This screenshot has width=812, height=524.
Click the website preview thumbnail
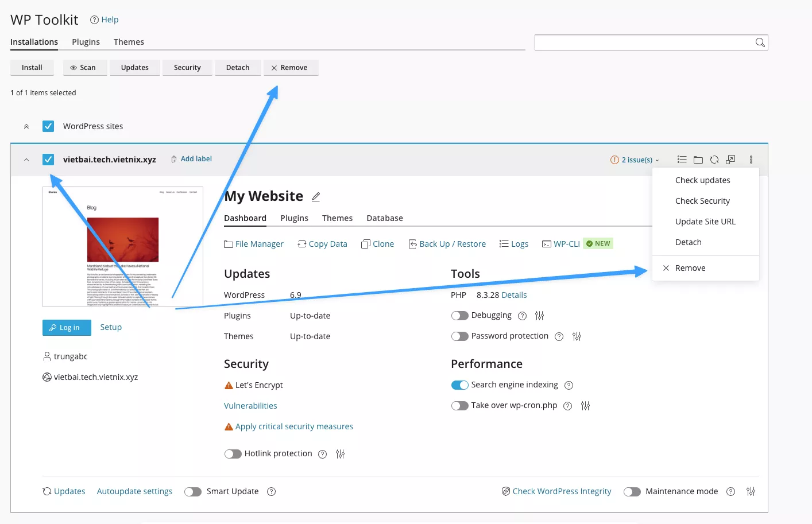[x=122, y=247]
